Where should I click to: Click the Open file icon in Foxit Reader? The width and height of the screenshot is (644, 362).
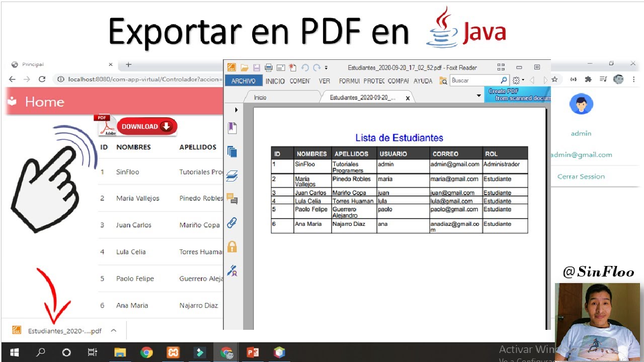pos(245,67)
